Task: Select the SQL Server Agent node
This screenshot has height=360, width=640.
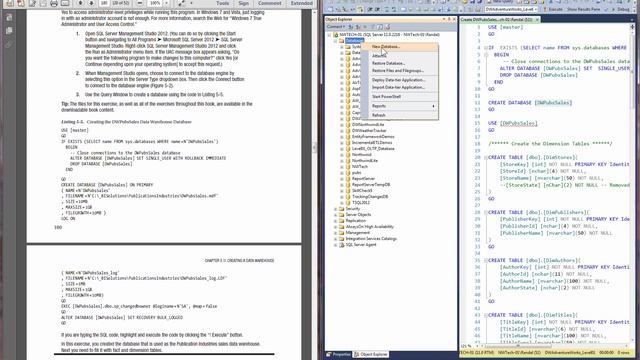Action: pos(361,245)
